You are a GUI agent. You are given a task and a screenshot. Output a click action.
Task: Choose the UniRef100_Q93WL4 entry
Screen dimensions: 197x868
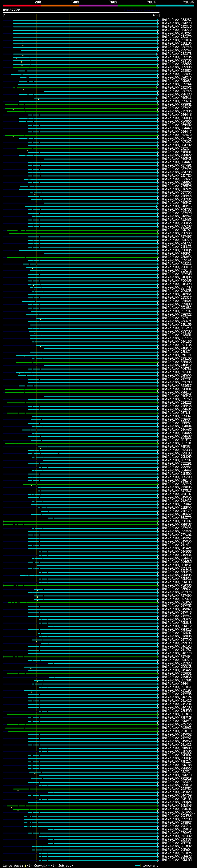pos(177,40)
